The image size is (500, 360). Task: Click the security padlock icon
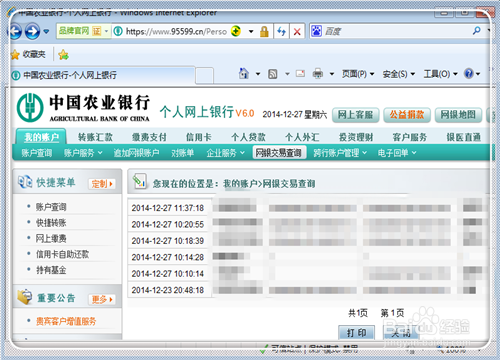point(264,32)
